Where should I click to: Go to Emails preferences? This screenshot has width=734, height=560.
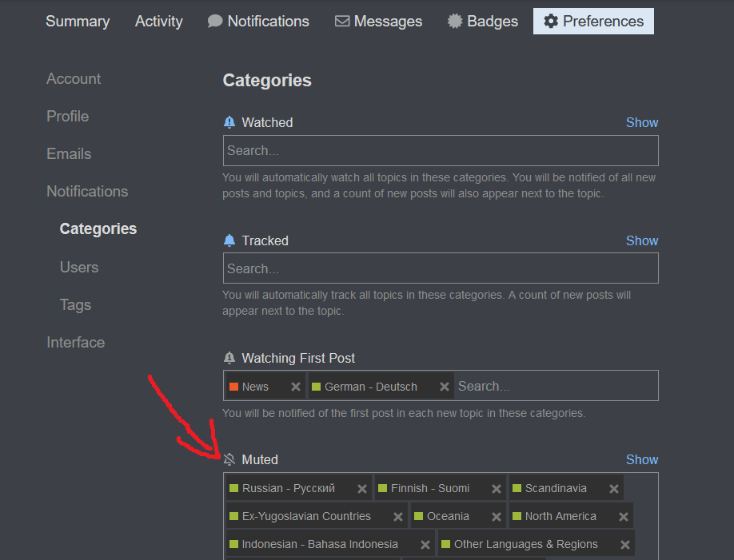coord(69,153)
